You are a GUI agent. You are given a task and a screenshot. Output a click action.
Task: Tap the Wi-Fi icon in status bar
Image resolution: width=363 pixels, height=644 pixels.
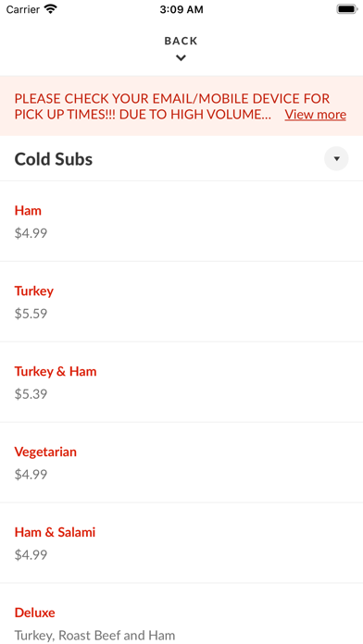pos(51,9)
